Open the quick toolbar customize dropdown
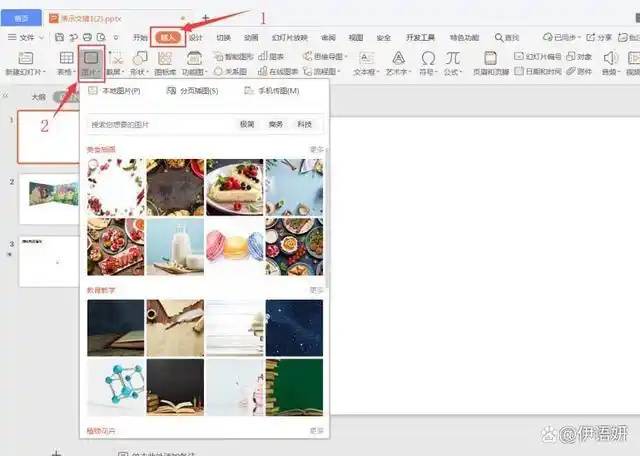Viewport: 640px width, 456px height. click(116, 38)
